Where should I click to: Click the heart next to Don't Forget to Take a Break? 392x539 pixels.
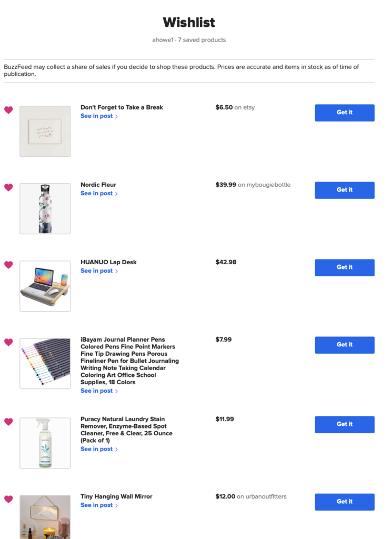[8, 111]
